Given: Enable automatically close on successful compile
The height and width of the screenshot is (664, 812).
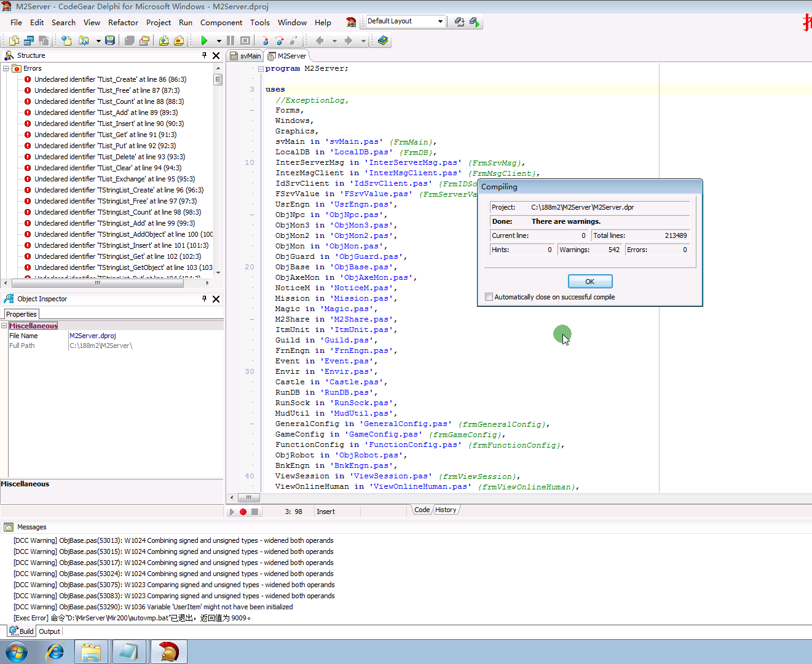Looking at the screenshot, I should pyautogui.click(x=489, y=297).
